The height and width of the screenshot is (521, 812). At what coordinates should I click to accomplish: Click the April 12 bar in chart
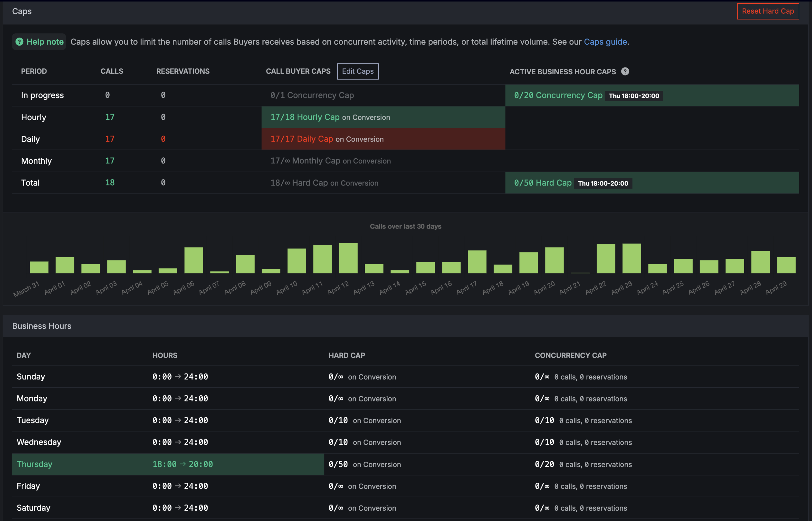348,258
